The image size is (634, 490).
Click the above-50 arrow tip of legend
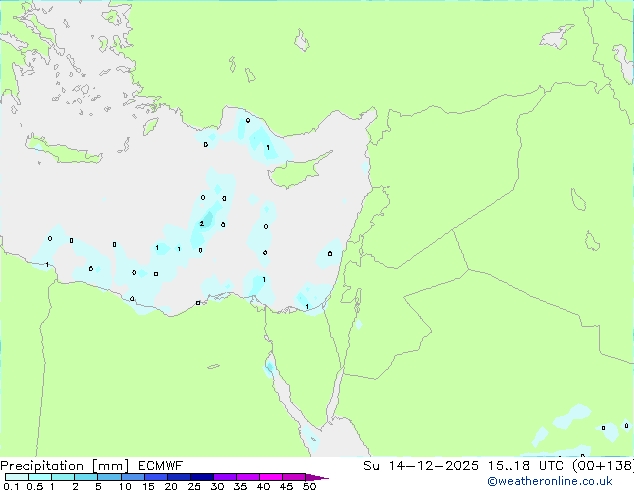317,477
